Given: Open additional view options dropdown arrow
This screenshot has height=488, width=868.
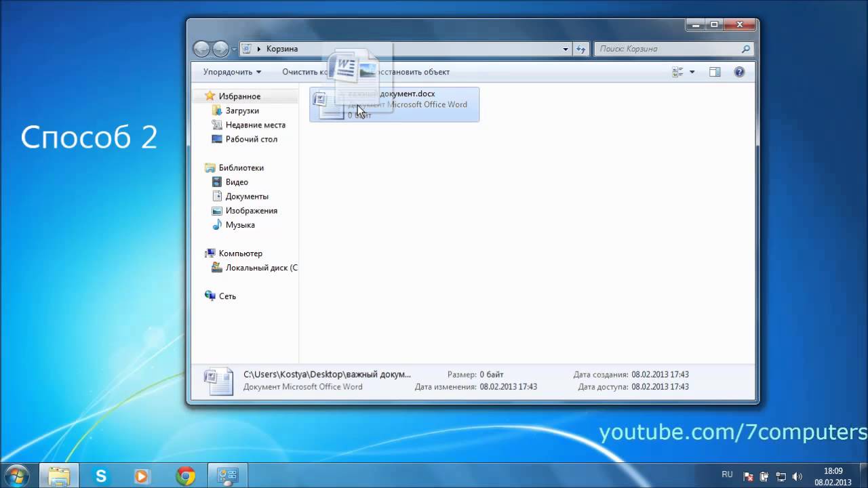Looking at the screenshot, I should tap(692, 72).
